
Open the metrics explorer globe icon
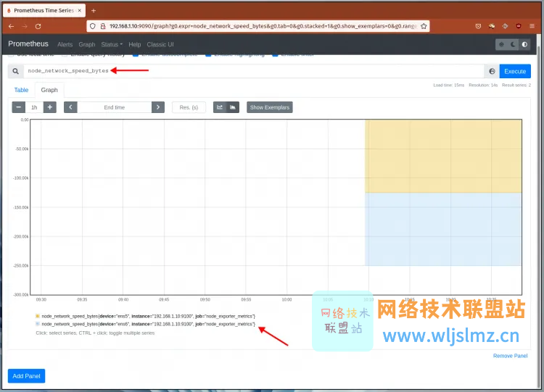click(492, 71)
